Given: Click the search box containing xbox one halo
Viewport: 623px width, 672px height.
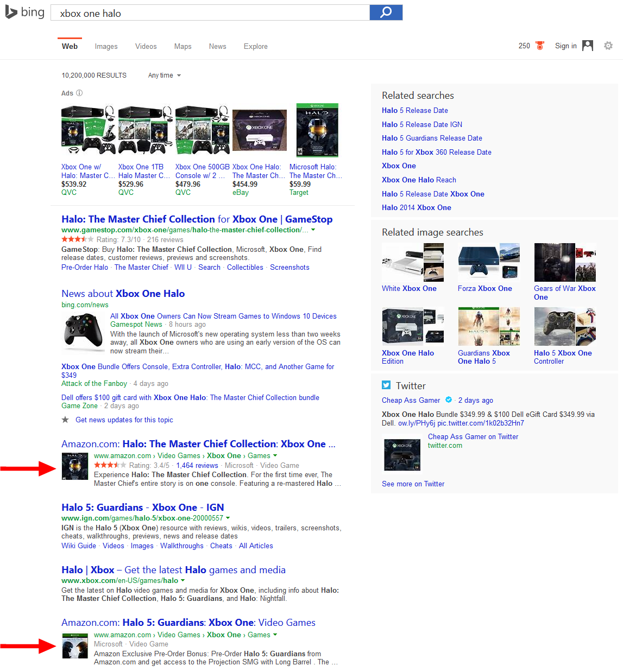Looking at the screenshot, I should click(210, 13).
